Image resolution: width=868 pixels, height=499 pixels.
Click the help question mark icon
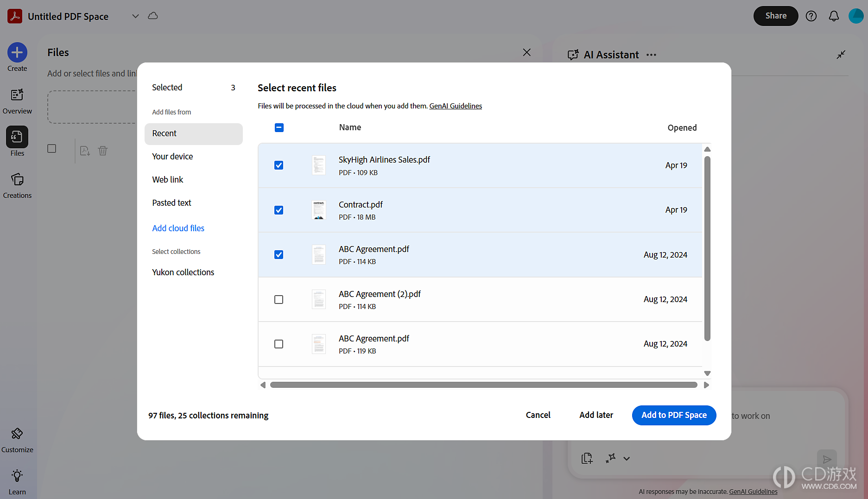click(x=811, y=16)
